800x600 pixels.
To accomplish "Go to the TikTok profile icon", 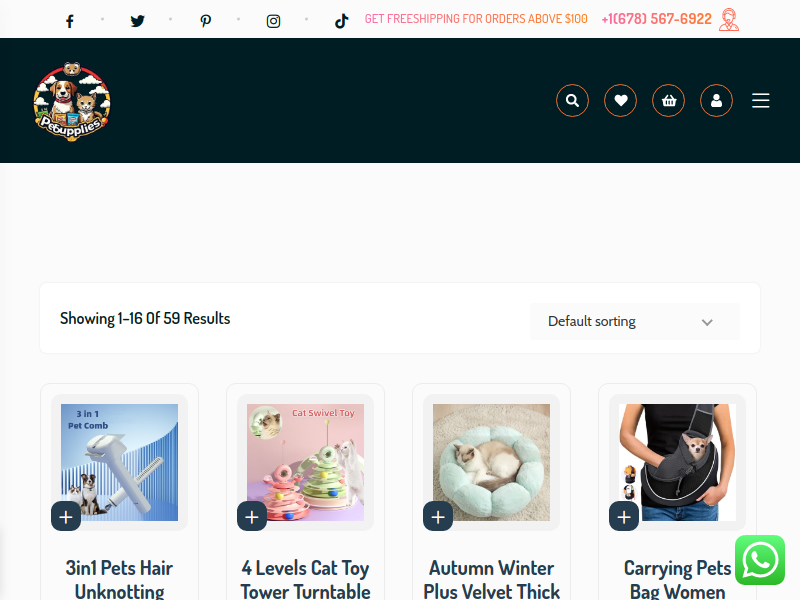I will 341,21.
